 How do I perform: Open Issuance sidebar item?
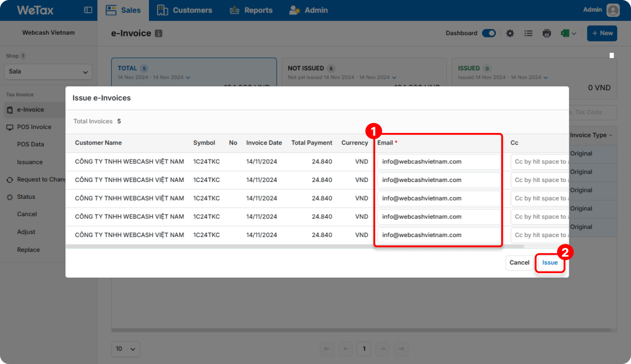(30, 162)
